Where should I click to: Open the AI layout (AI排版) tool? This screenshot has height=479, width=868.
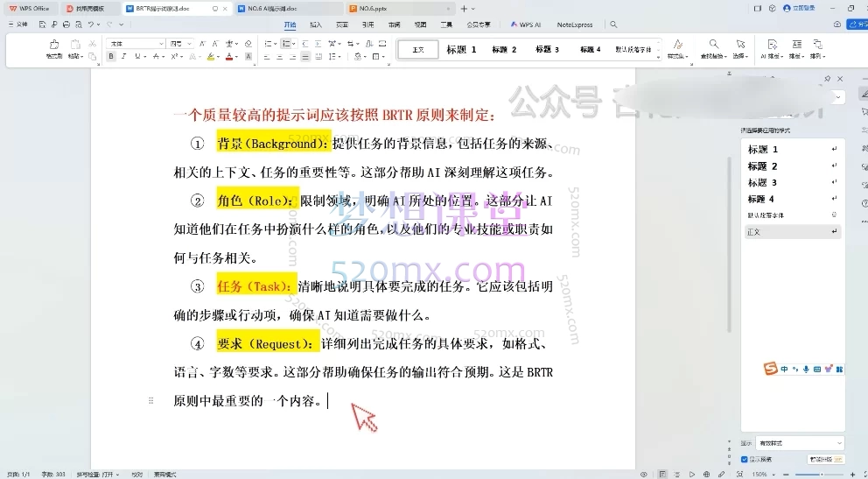pos(773,49)
